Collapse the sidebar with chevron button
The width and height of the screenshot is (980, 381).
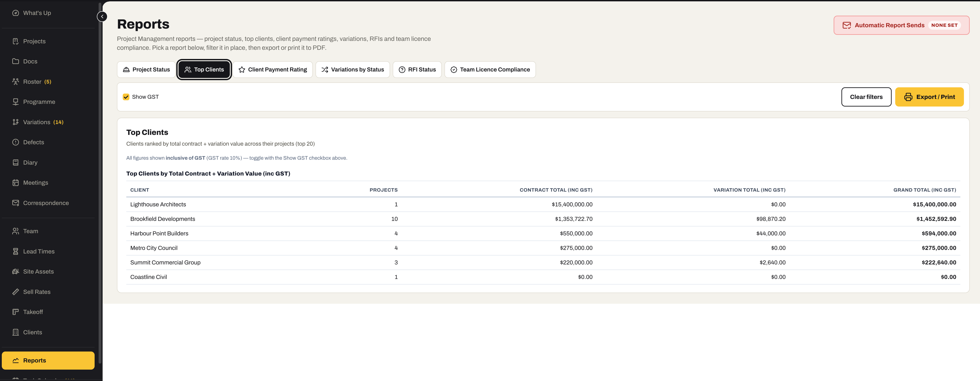[102, 17]
